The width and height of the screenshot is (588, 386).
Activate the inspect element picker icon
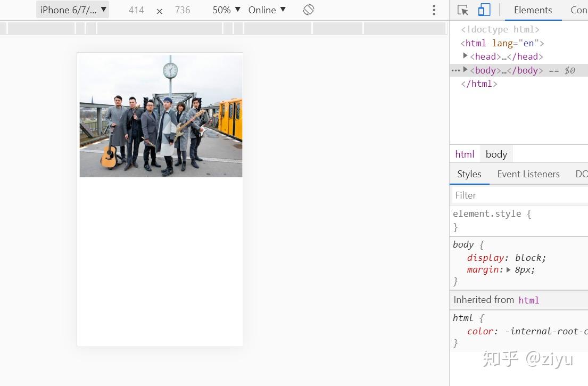[x=463, y=10]
